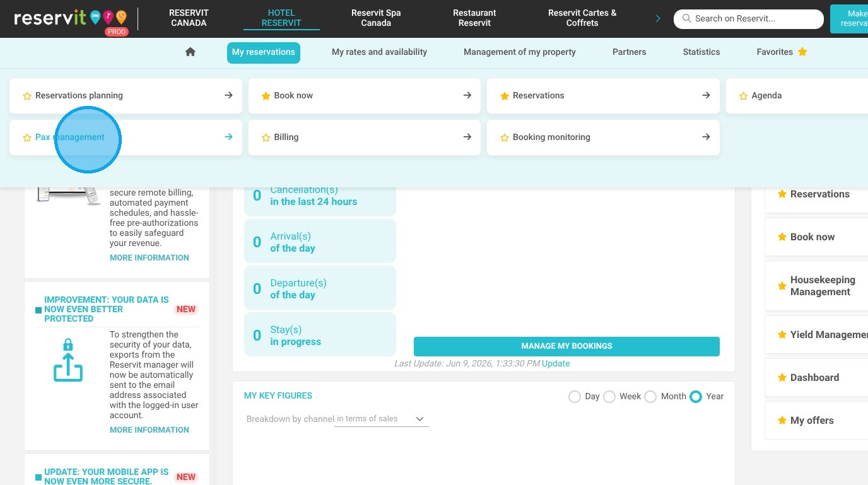The width and height of the screenshot is (868, 485).
Task: Click the arrow on Booking monitoring card
Action: click(706, 137)
